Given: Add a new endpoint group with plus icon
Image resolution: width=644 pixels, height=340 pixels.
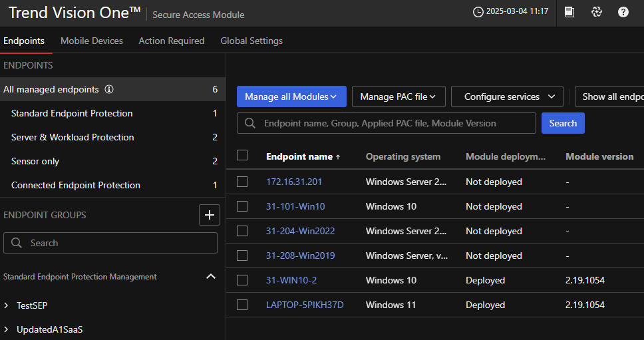Looking at the screenshot, I should (210, 215).
